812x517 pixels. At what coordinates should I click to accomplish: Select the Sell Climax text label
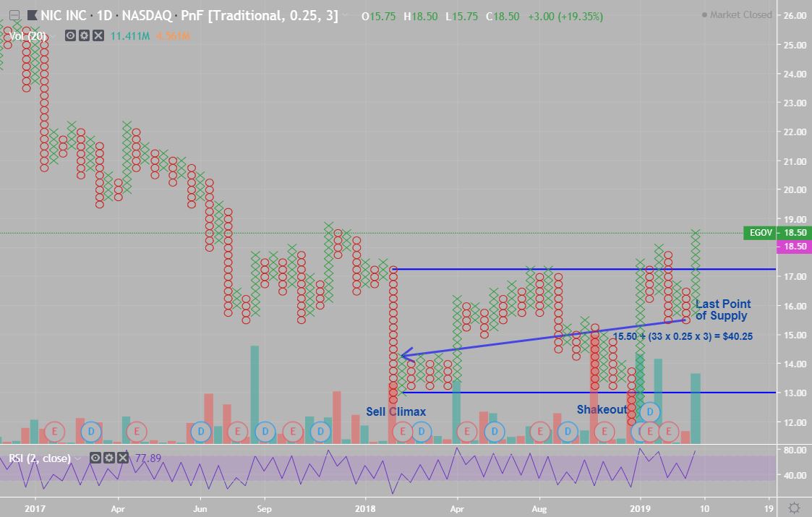tap(396, 411)
